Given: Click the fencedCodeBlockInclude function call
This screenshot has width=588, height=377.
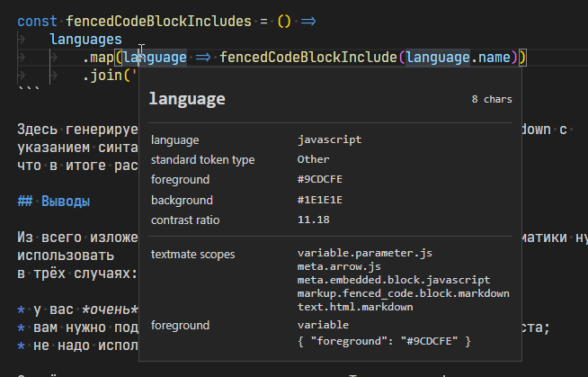Looking at the screenshot, I should click(308, 58).
